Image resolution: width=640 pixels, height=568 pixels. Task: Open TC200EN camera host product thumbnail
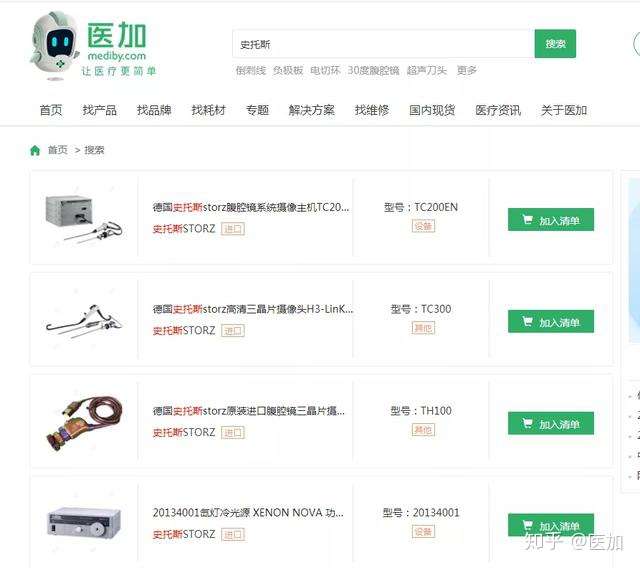(x=84, y=219)
